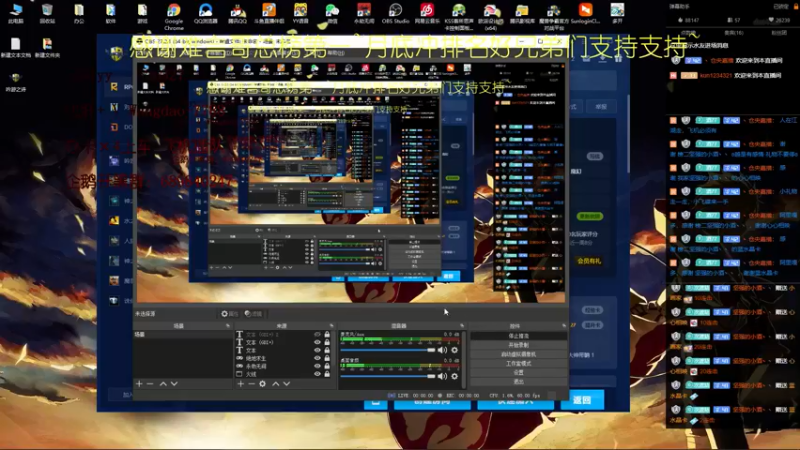Open source 滤镜 filters button
This screenshot has width=800, height=450.
[253, 314]
